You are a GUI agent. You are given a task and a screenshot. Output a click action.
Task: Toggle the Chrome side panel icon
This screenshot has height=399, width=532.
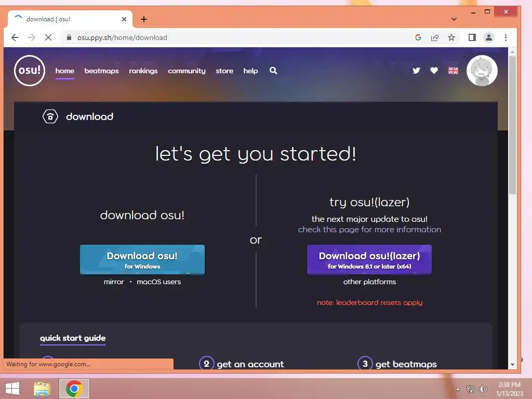[x=472, y=37]
